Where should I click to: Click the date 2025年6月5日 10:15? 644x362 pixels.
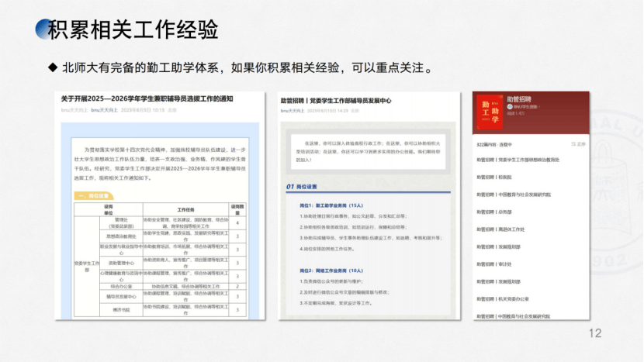(x=143, y=110)
